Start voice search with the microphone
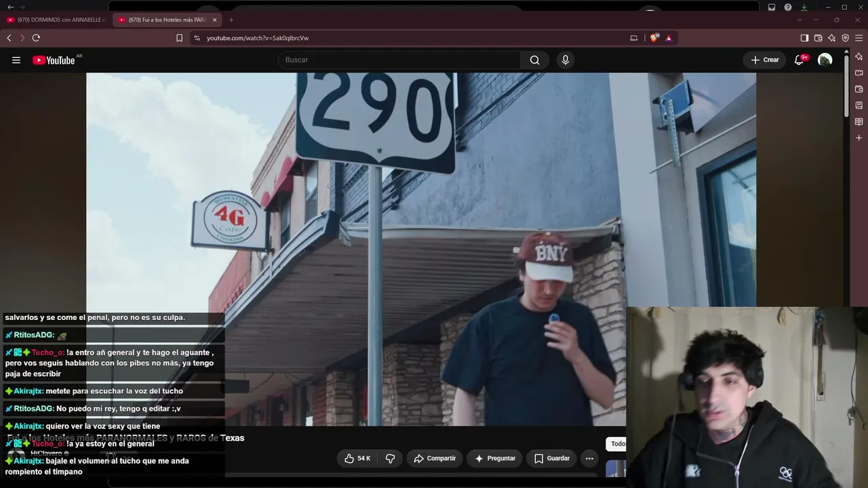 [566, 60]
